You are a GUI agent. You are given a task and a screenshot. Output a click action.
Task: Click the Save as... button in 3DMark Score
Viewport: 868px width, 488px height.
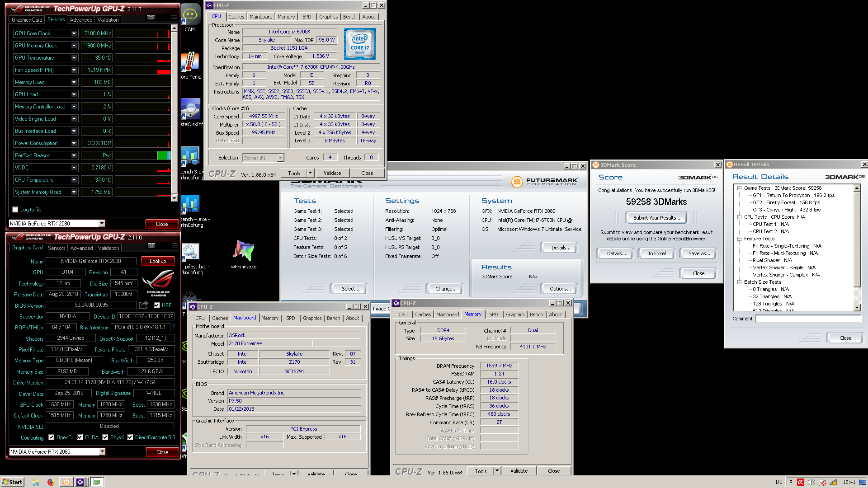pyautogui.click(x=698, y=253)
